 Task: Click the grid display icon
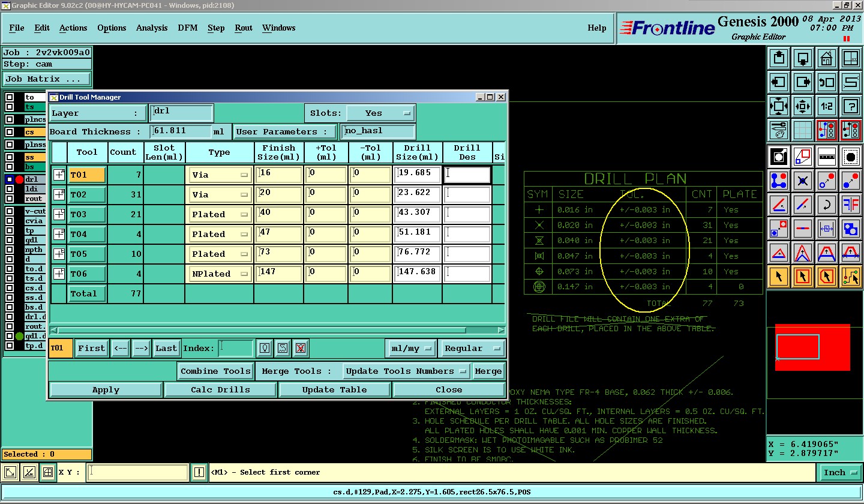802,130
